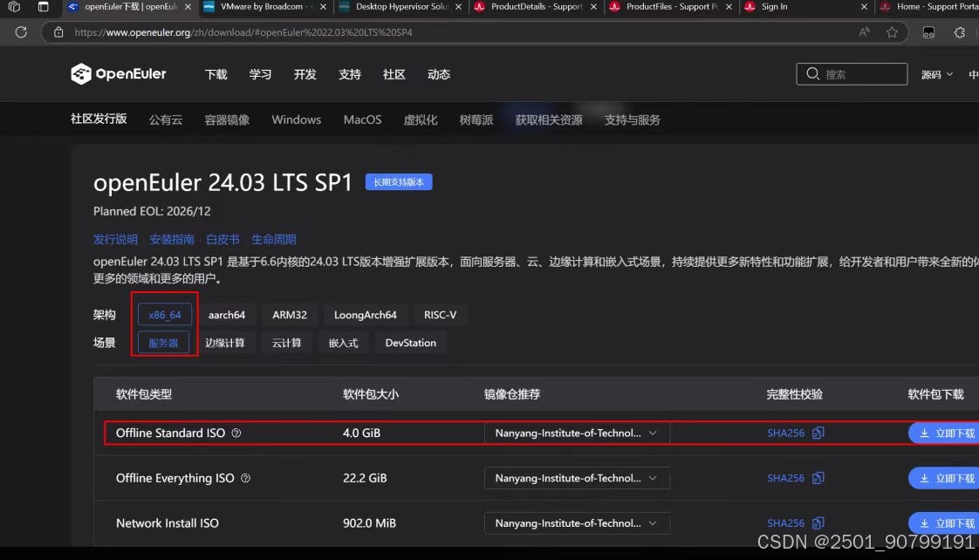The width and height of the screenshot is (979, 560).
Task: Open the 下载 navigation menu
Action: (216, 74)
